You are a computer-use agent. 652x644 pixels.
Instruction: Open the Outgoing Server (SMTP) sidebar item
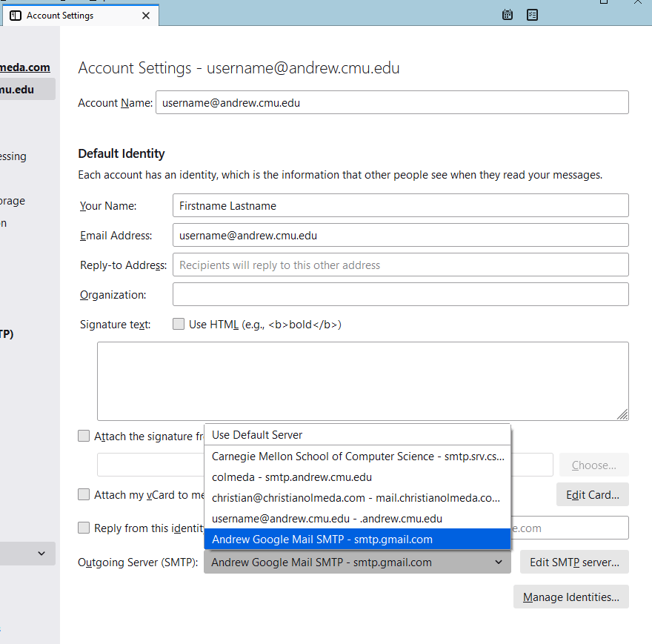(7, 333)
